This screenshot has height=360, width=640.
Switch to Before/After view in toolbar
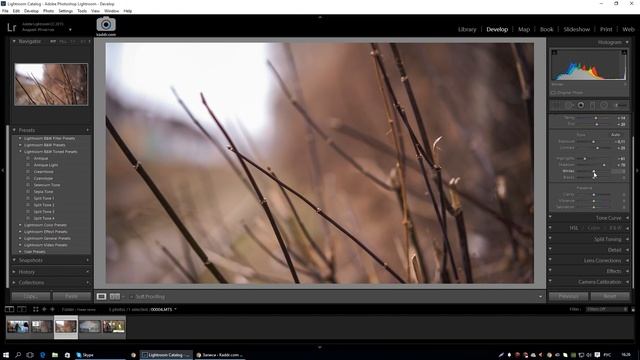pyautogui.click(x=115, y=296)
